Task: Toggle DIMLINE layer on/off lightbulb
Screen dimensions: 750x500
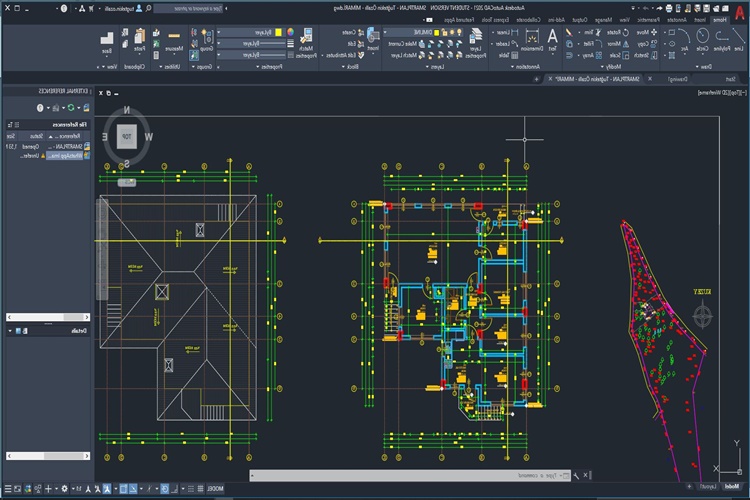Action: click(x=460, y=32)
